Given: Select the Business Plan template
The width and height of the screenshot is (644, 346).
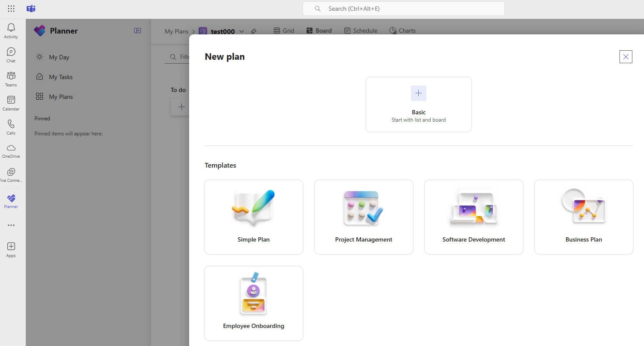Looking at the screenshot, I should (584, 217).
